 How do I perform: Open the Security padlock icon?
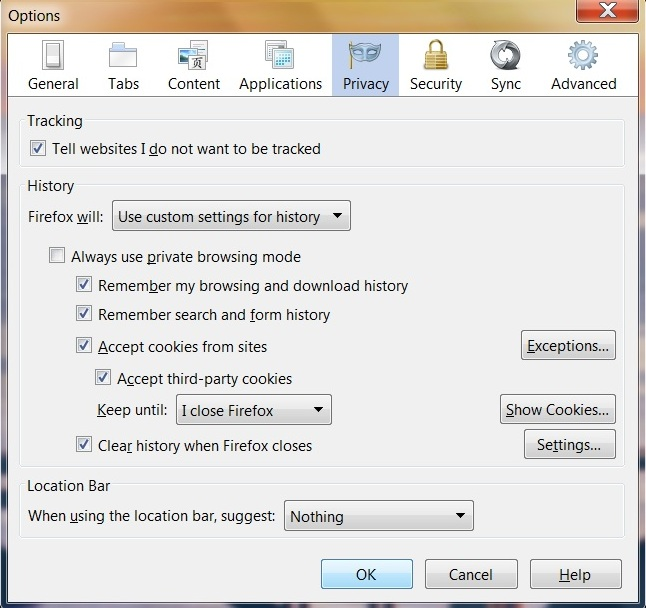(435, 55)
